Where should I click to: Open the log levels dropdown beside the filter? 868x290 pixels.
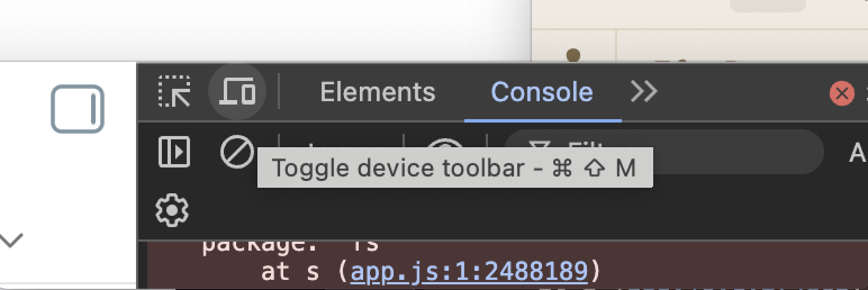(857, 152)
